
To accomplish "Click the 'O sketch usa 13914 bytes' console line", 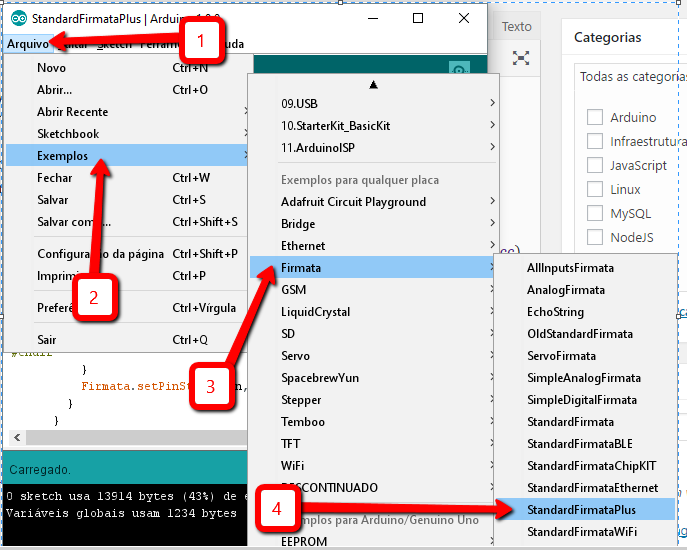I will 127,496.
